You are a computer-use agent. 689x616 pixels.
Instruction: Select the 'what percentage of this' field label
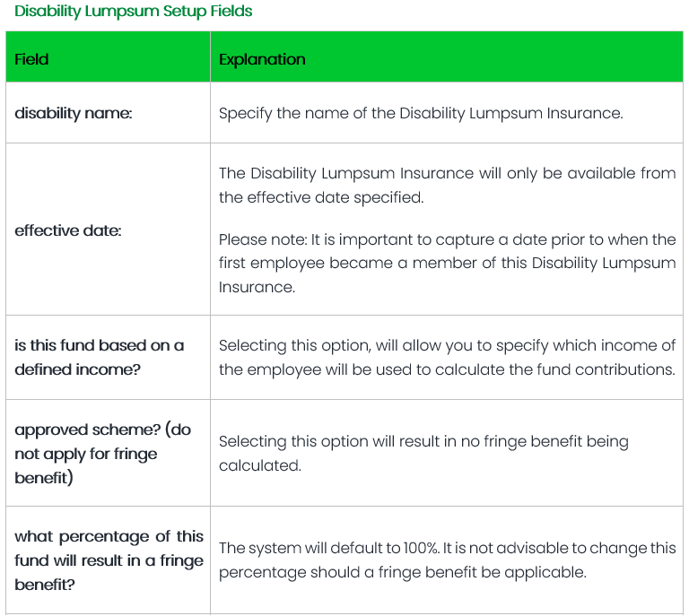(x=109, y=536)
